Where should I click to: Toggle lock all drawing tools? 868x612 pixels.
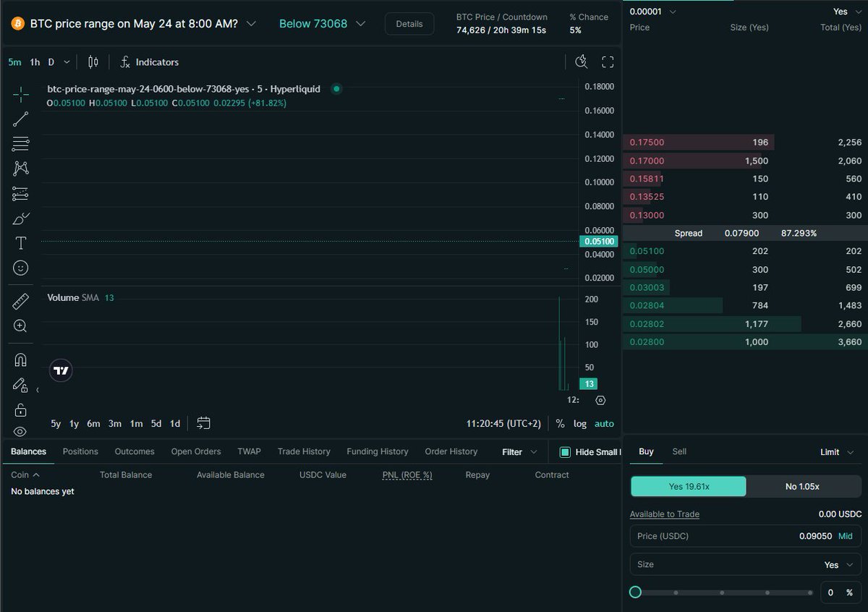coord(21,409)
